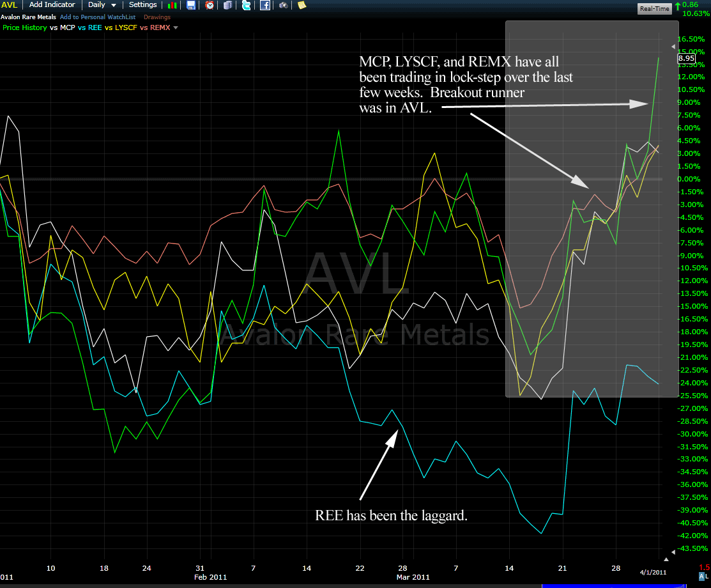The height and width of the screenshot is (588, 711).
Task: Select the vs LYSCF comparison label
Action: (x=121, y=27)
